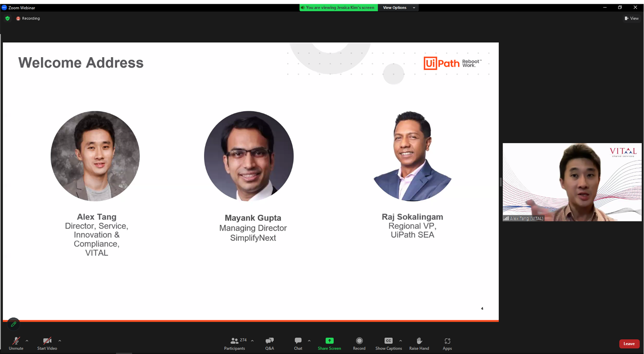Click the screen-viewing notification banner
The height and width of the screenshot is (354, 644).
coord(339,8)
